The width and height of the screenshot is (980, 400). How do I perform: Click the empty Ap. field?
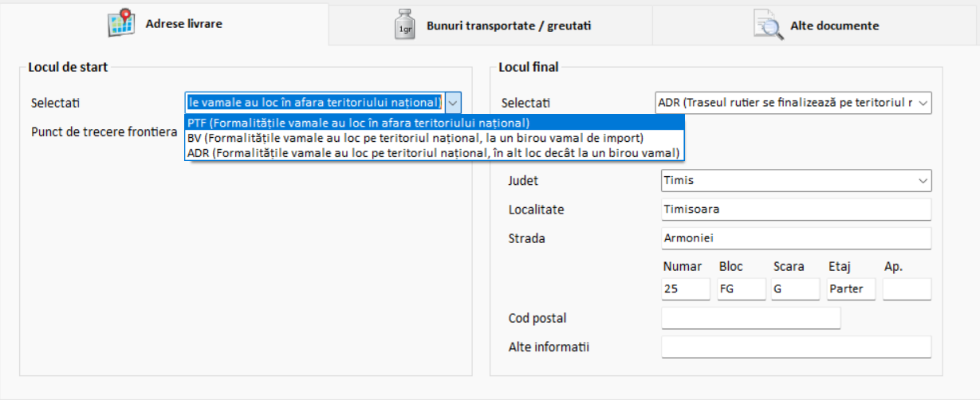907,289
